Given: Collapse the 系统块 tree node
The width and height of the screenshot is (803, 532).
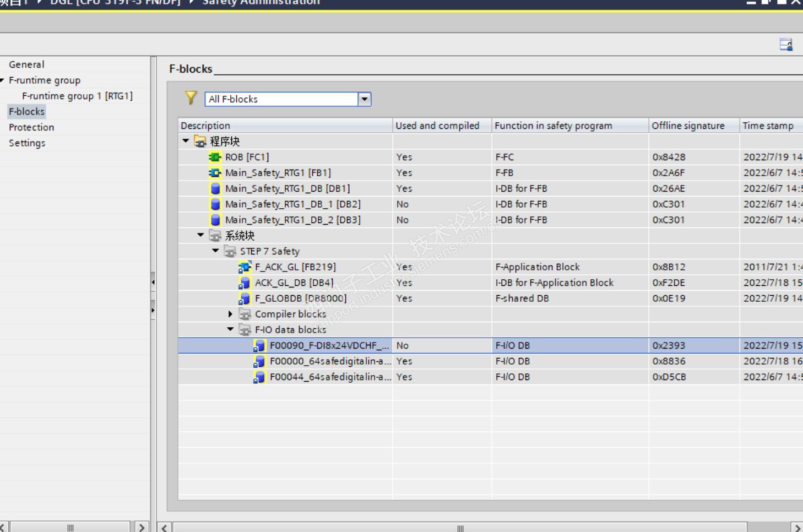Looking at the screenshot, I should point(201,235).
